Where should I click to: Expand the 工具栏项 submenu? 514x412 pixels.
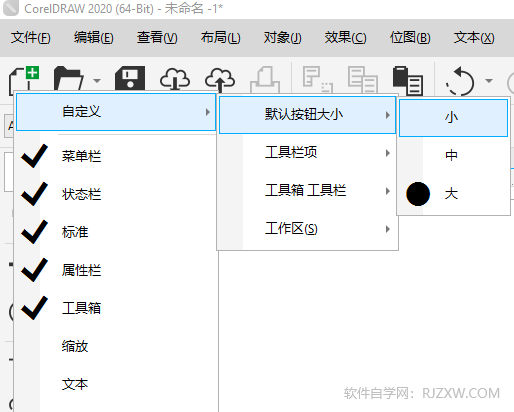pyautogui.click(x=307, y=153)
